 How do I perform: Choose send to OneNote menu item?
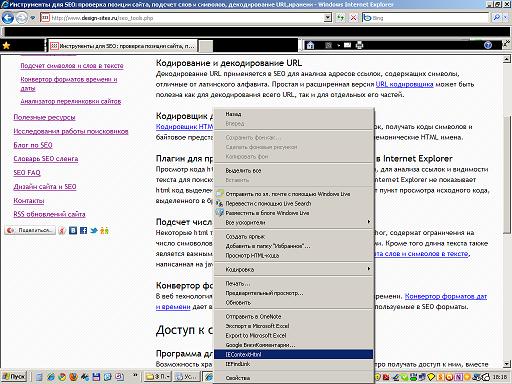point(293,316)
